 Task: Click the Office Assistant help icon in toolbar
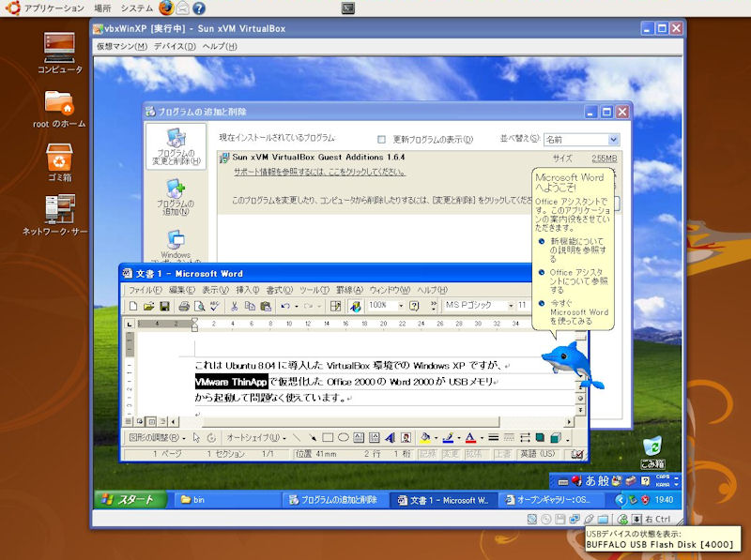tap(414, 306)
